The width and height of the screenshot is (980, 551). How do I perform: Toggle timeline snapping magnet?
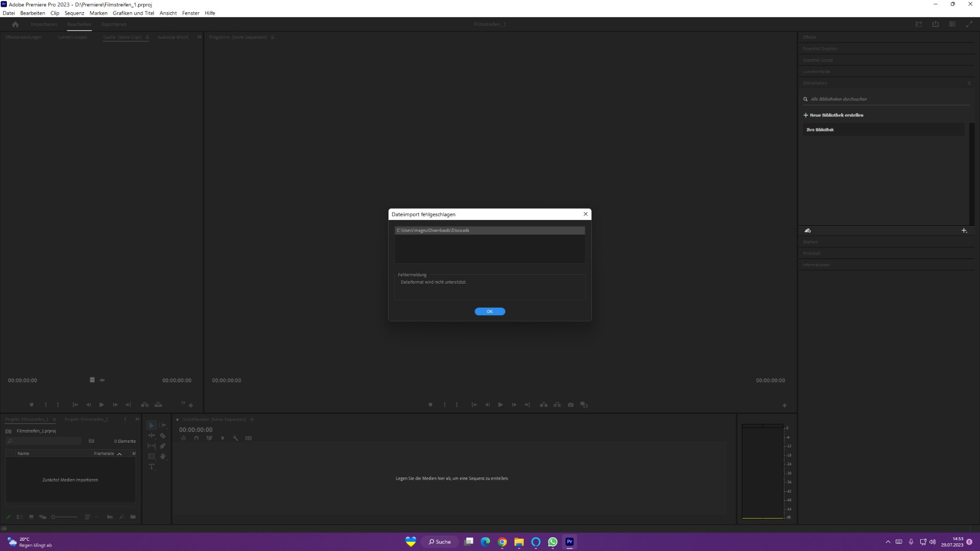pos(196,438)
